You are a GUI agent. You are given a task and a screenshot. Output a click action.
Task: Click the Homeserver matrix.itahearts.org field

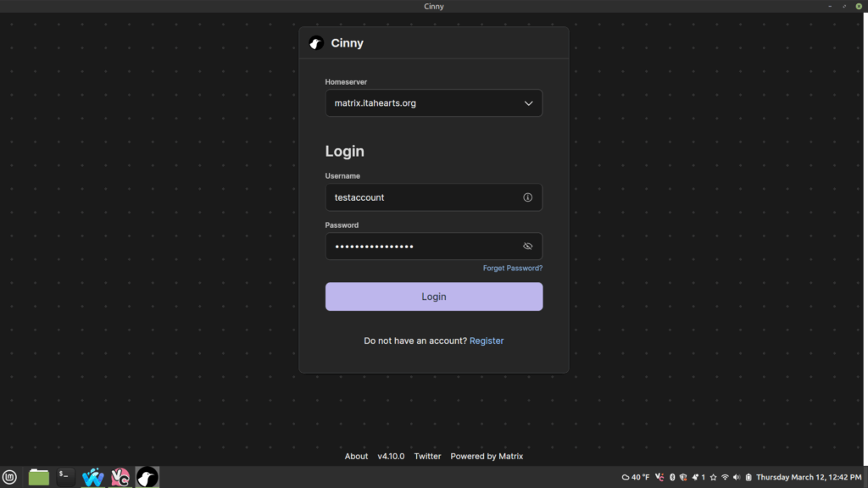pos(420,103)
